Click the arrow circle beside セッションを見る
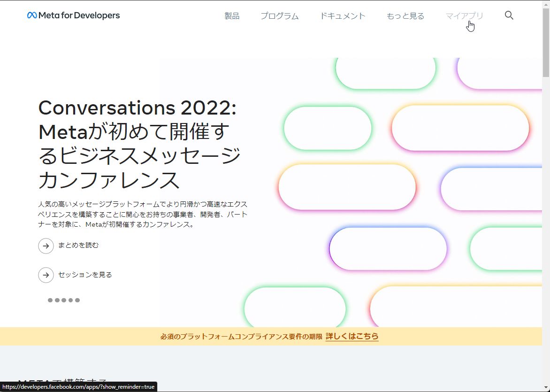This screenshot has height=392, width=550. 46,275
